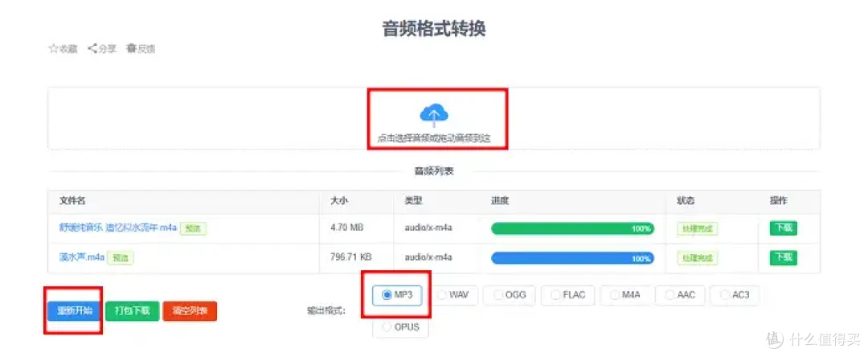Screen dimensions: 868x357
Task: Click 处理完成 status in 796.71 KB row
Action: click(x=697, y=258)
